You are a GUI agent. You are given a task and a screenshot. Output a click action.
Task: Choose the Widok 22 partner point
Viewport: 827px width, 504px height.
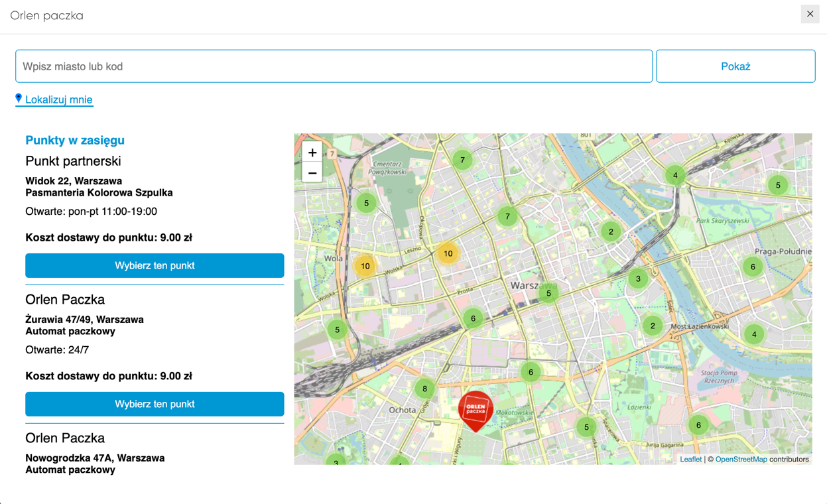tap(155, 265)
